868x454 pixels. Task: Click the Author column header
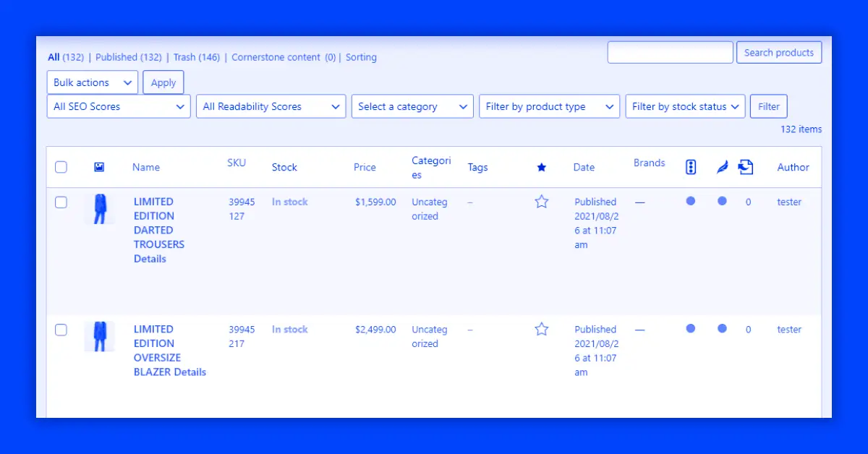tap(793, 167)
